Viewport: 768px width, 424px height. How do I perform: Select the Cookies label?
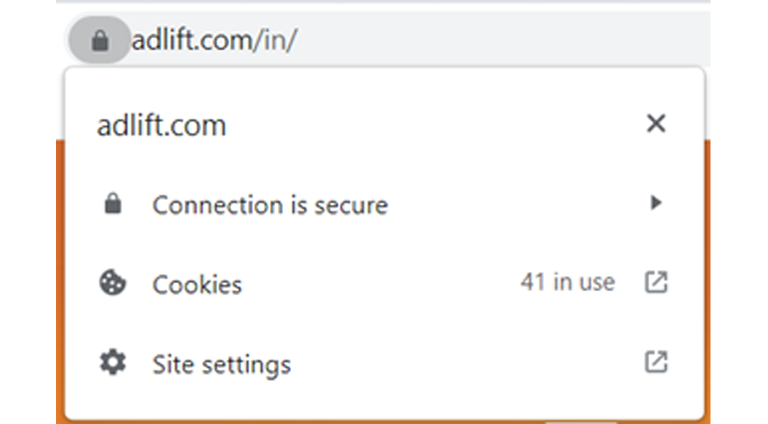click(x=197, y=284)
